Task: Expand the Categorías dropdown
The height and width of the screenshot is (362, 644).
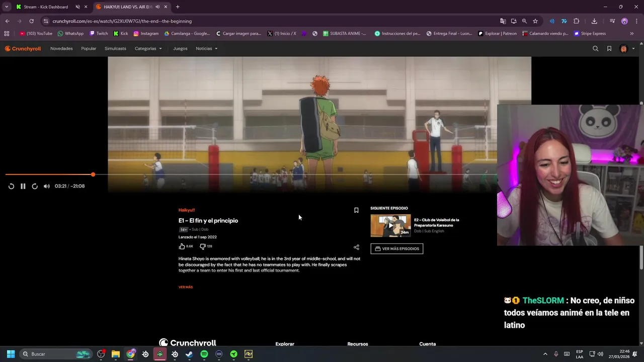Action: click(148, 49)
